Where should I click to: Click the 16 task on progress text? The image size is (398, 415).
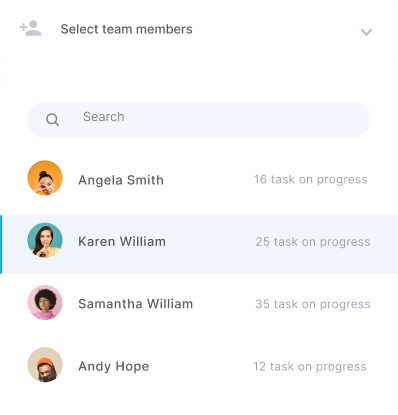click(311, 180)
